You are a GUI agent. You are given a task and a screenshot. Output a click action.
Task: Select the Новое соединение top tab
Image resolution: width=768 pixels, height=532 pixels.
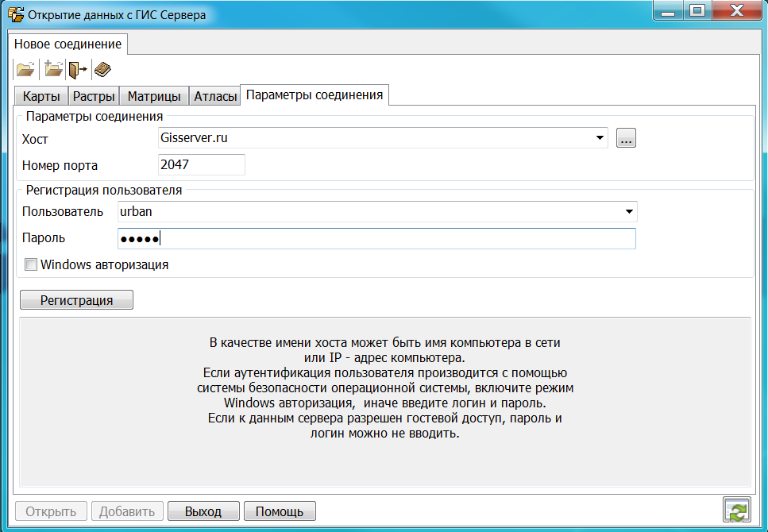(x=68, y=44)
